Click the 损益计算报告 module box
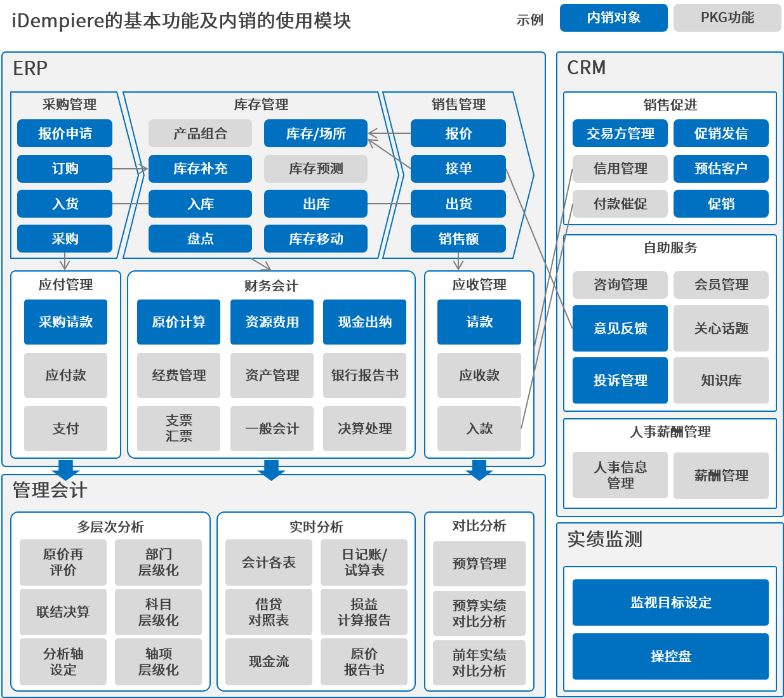 (364, 612)
